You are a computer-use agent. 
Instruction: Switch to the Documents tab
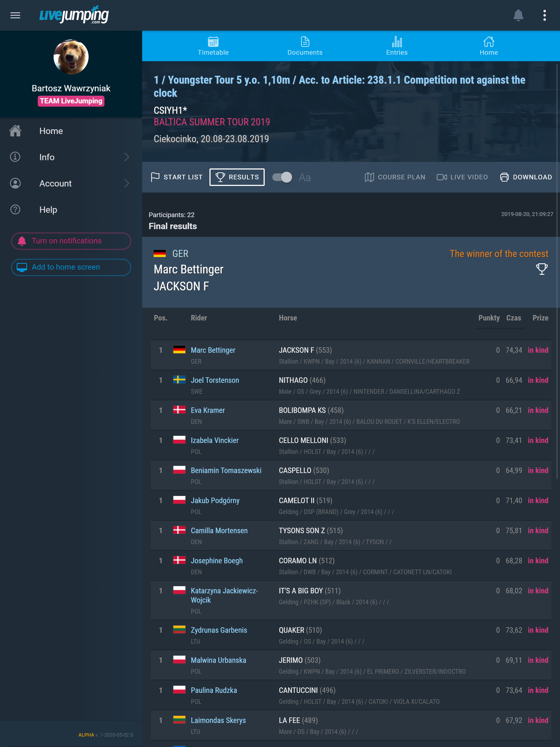coord(305,46)
